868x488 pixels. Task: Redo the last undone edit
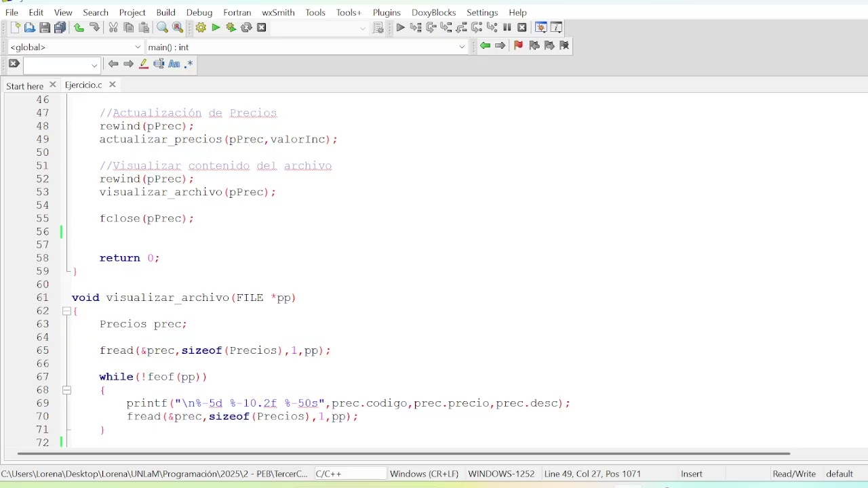pyautogui.click(x=94, y=28)
